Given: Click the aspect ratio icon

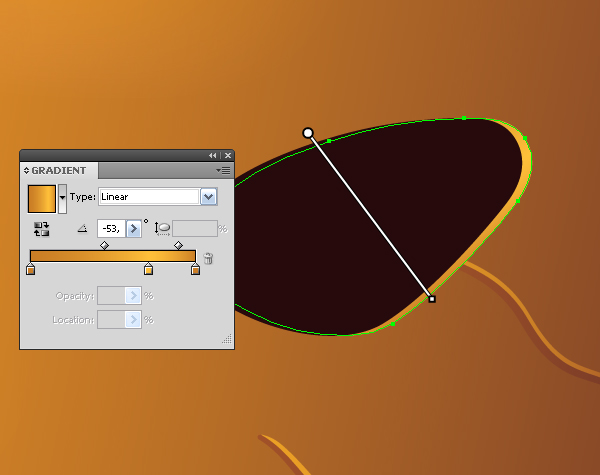Looking at the screenshot, I should coord(162,229).
